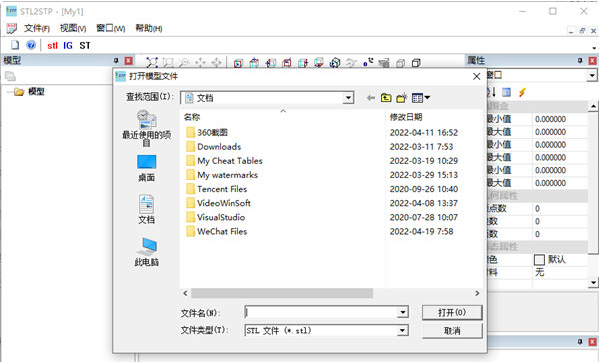The image size is (599, 362).
Task: Focus the 文件名 input field
Action: pyautogui.click(x=321, y=312)
